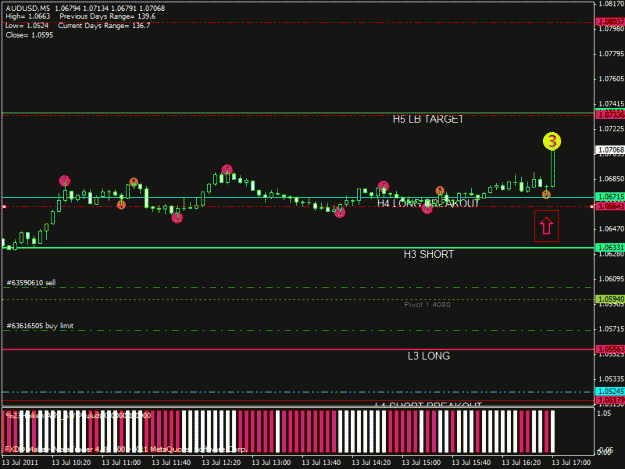Select the 1.05940 price tag on axis
Image resolution: width=625 pixels, height=469 pixels.
610,299
